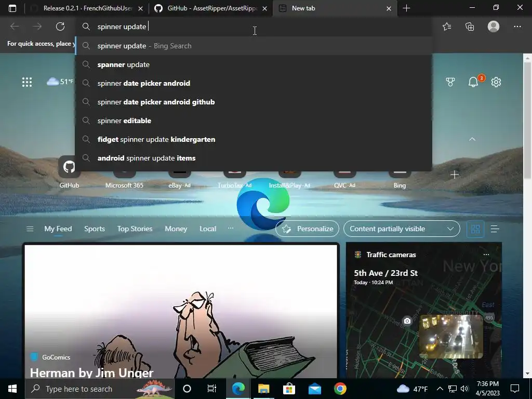532x399 pixels.
Task: Open the system volume icon
Action: [x=464, y=389]
